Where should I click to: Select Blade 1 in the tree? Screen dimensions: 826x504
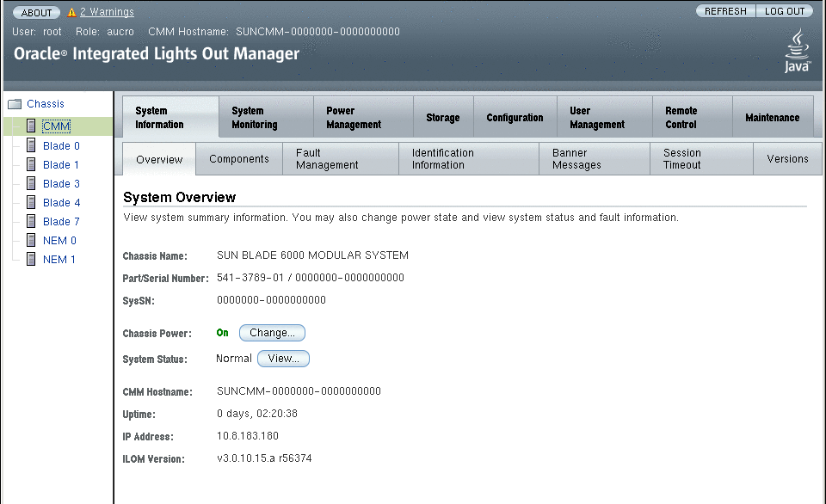coord(60,165)
